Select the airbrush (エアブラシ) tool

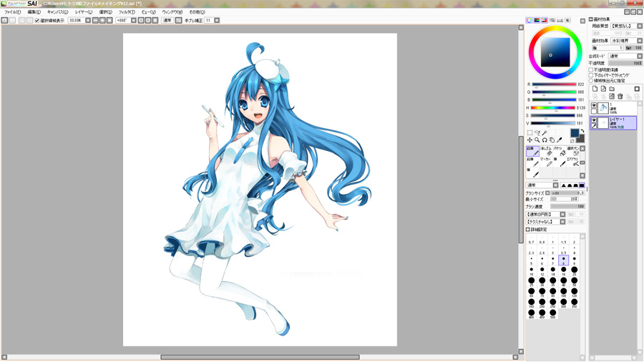pos(573,162)
